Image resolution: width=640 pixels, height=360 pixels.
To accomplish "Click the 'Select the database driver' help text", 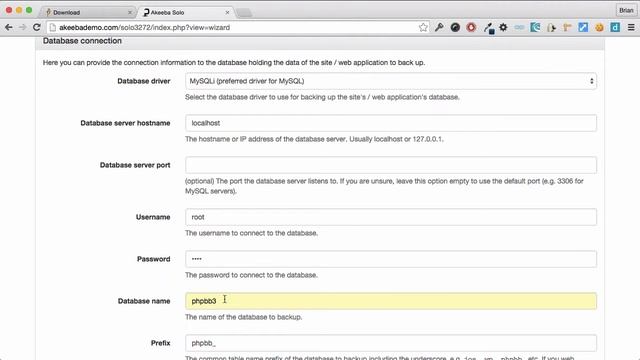I will (322, 97).
